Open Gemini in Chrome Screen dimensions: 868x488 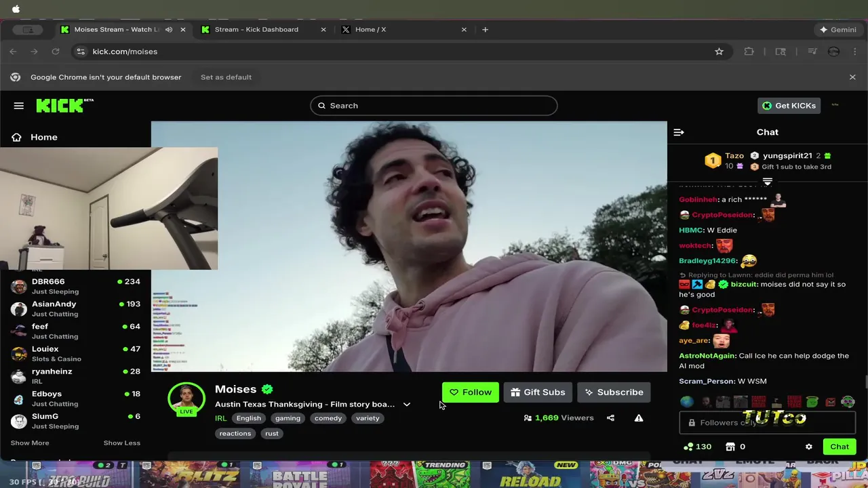tap(837, 29)
